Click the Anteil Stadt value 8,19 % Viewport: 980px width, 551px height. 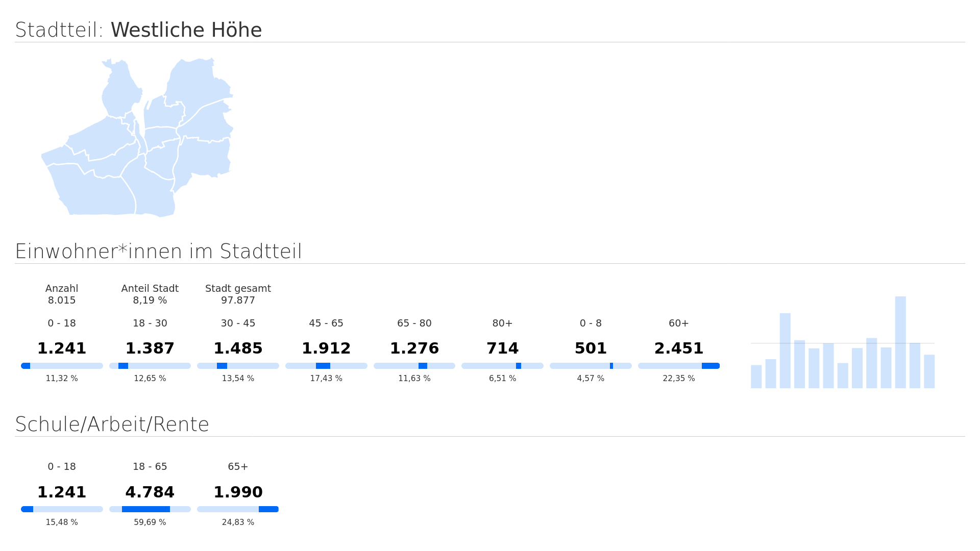tap(150, 300)
